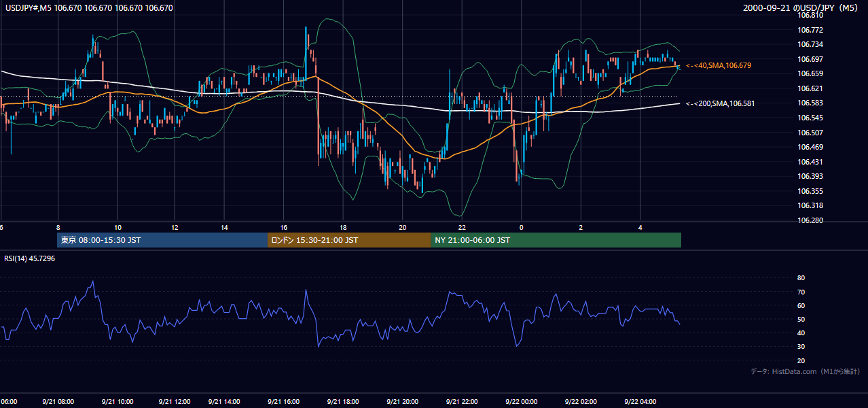The width and height of the screenshot is (868, 408).
Task: Click price axis label 106.697
Action: [x=810, y=59]
